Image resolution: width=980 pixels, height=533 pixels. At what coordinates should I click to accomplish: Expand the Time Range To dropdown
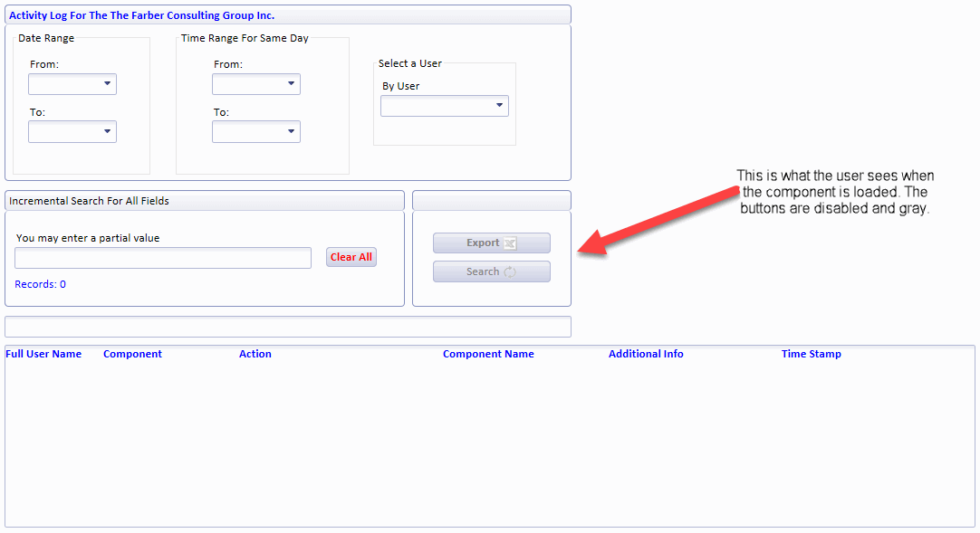[x=256, y=132]
